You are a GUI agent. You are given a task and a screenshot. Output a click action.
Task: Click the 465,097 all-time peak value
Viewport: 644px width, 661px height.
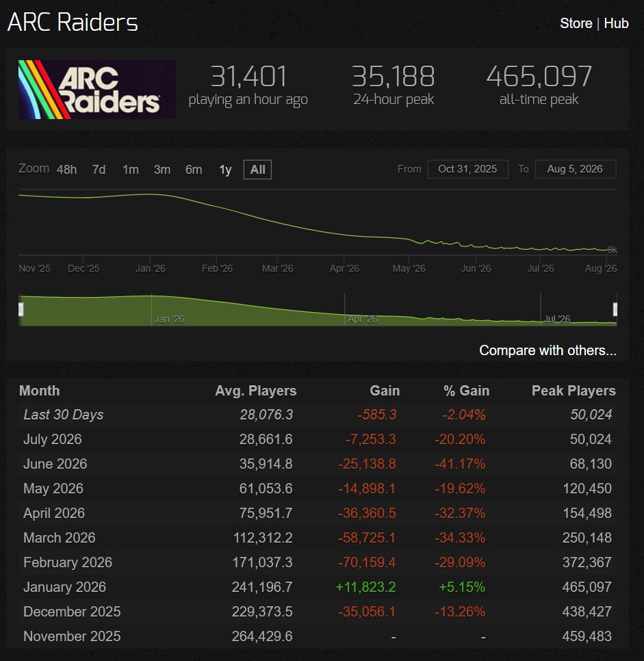tap(539, 77)
